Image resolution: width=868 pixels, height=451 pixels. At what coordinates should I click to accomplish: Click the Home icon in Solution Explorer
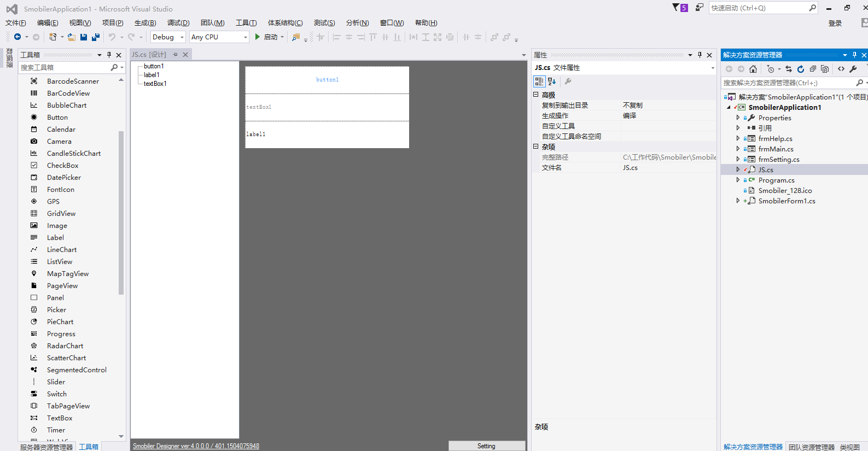[x=753, y=69]
